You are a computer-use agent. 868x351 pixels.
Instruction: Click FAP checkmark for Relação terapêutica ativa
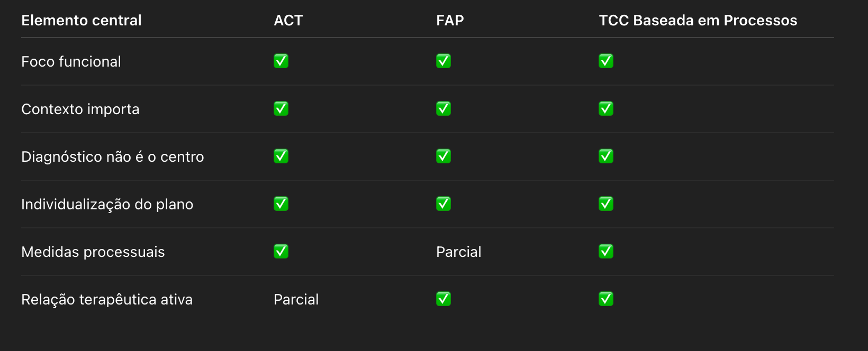point(444,299)
